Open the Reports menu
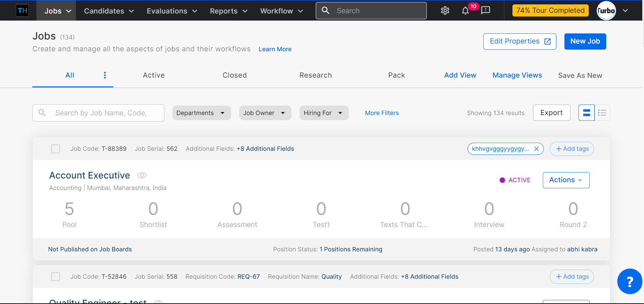The image size is (644, 304). [228, 10]
